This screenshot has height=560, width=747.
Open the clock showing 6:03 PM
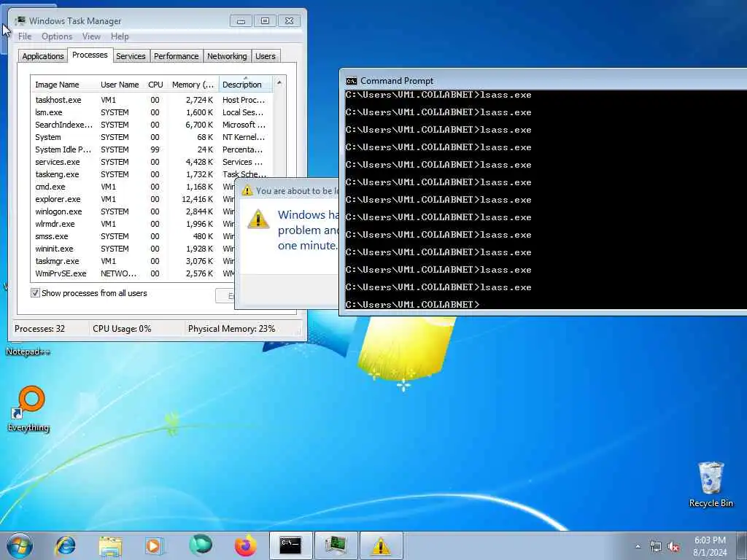[x=710, y=546]
